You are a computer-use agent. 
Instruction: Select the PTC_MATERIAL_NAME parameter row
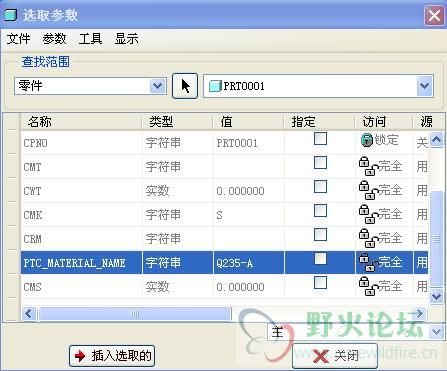click(x=224, y=263)
